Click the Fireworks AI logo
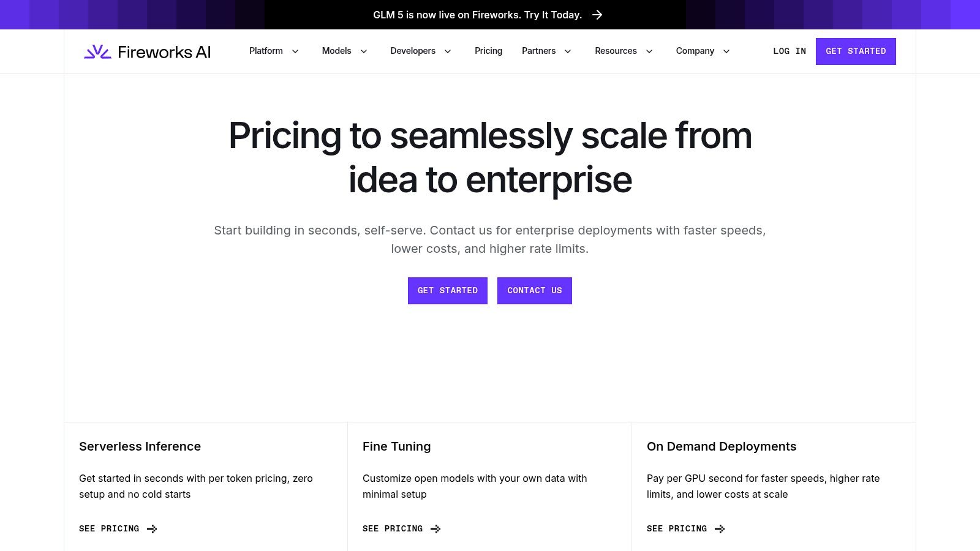Screen dimensions: 980x551 pos(147,51)
